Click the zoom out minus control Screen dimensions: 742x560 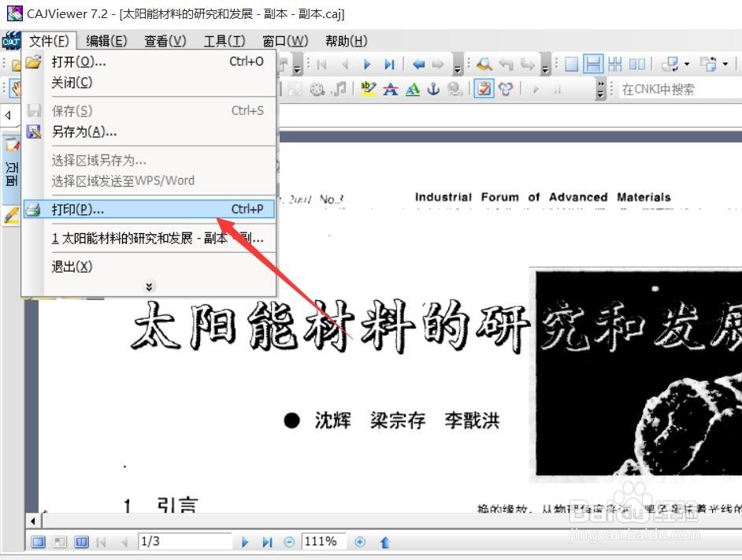(290, 542)
